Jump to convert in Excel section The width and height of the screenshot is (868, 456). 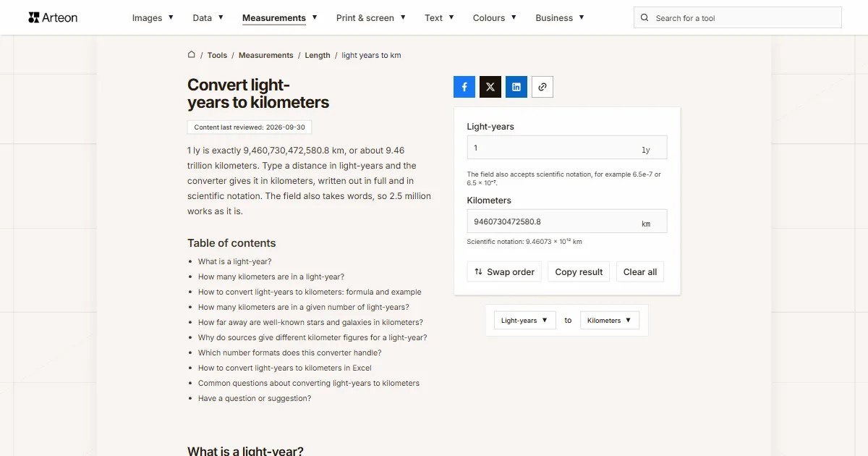click(x=285, y=368)
